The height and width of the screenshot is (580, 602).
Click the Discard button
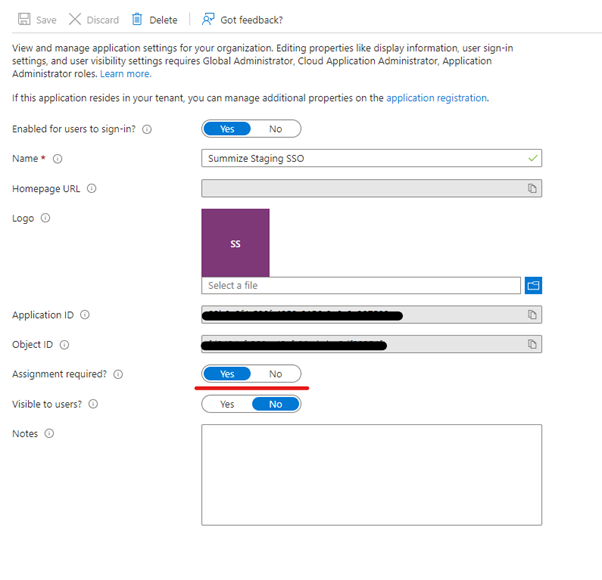[x=94, y=20]
